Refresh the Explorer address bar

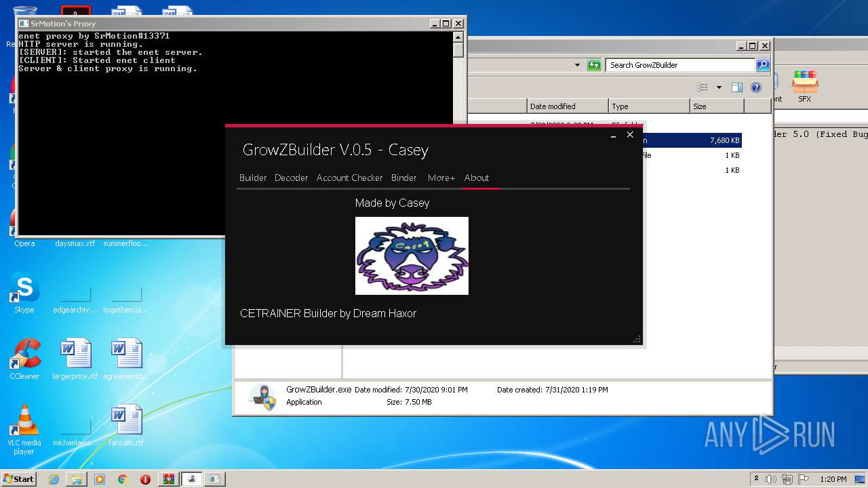click(594, 65)
